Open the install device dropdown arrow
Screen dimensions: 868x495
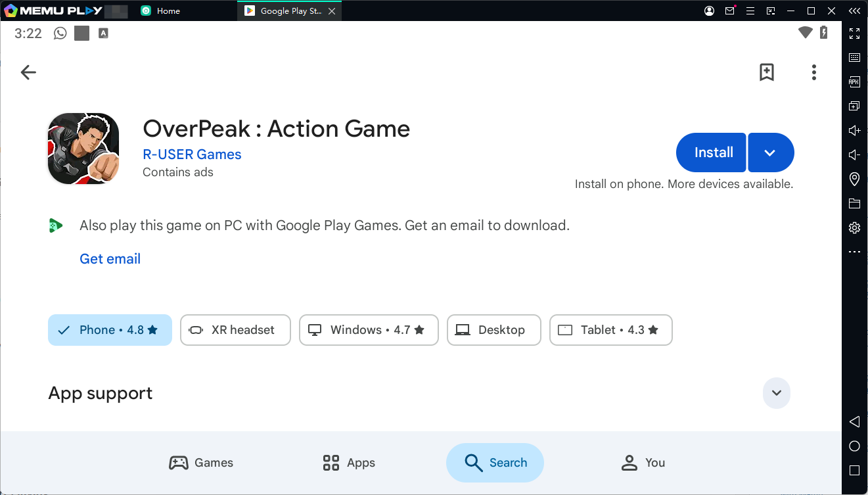pyautogui.click(x=771, y=153)
